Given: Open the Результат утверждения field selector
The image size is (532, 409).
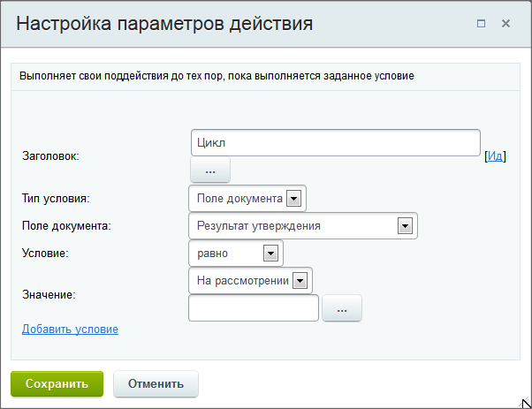Looking at the screenshot, I should [x=303, y=226].
